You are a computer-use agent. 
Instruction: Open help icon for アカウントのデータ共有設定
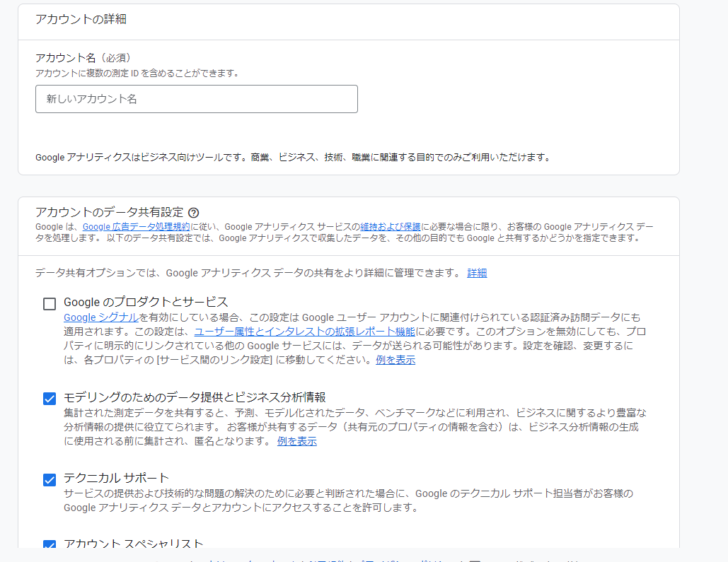tap(193, 211)
